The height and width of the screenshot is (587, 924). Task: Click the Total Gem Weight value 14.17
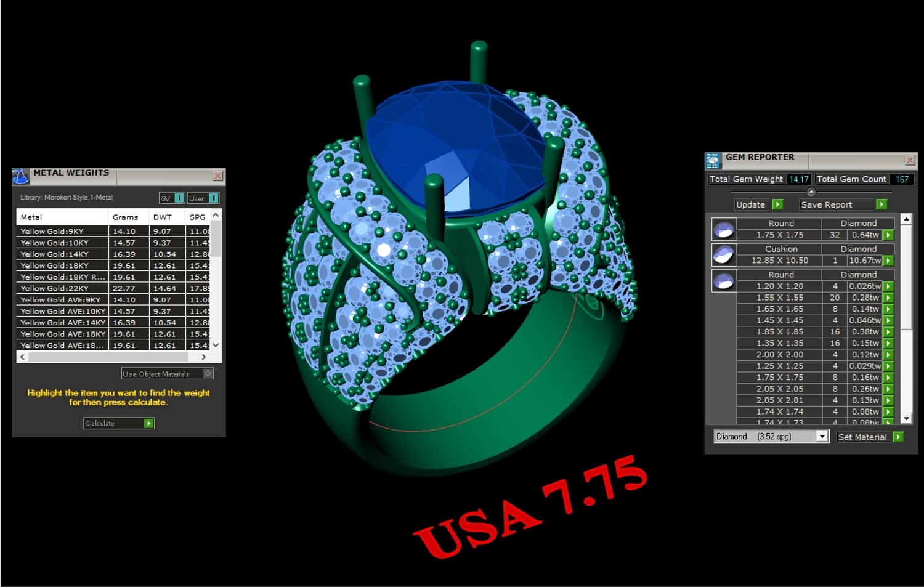coord(799,179)
